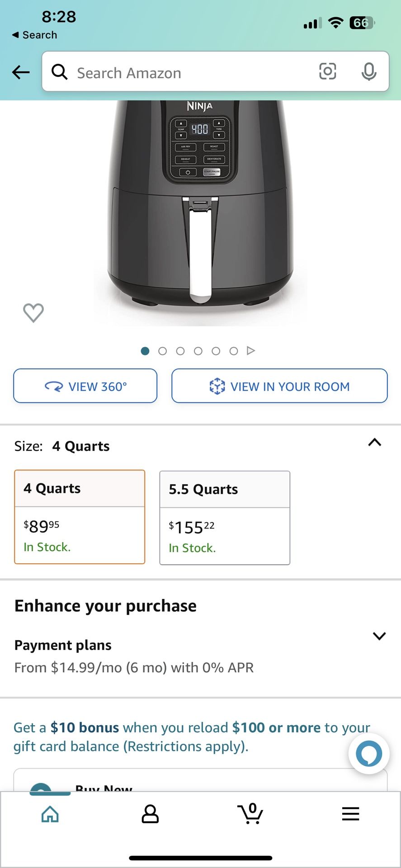Expand the Payment plans section
Screen dimensions: 401x868
(x=379, y=636)
